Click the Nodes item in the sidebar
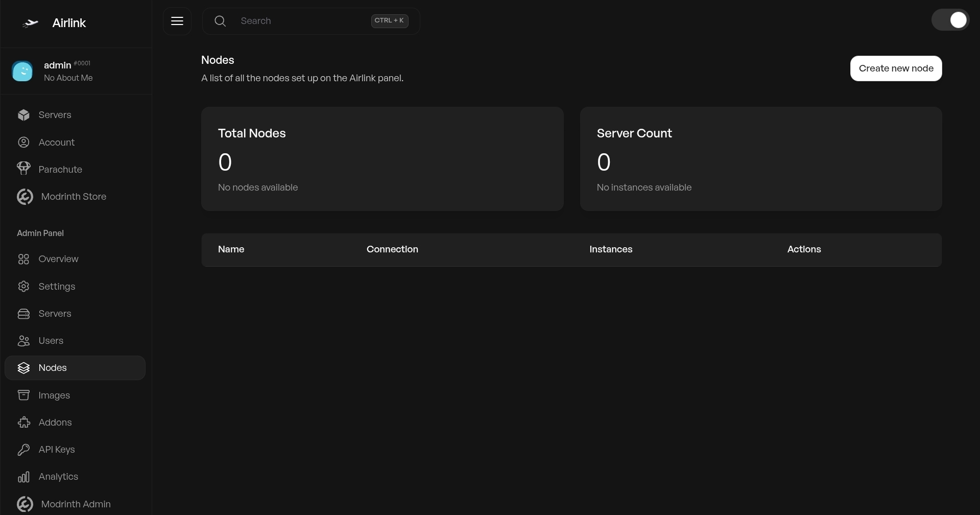The width and height of the screenshot is (980, 515). tap(53, 368)
